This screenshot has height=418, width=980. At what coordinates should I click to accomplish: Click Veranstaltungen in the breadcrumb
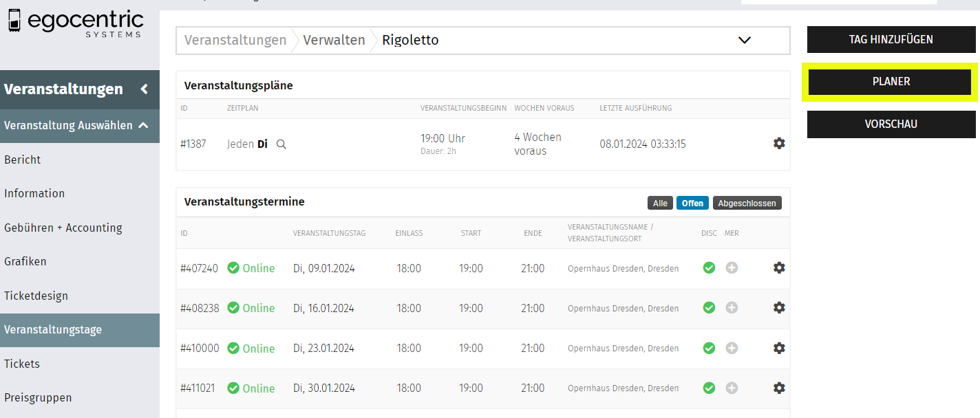pyautogui.click(x=235, y=40)
